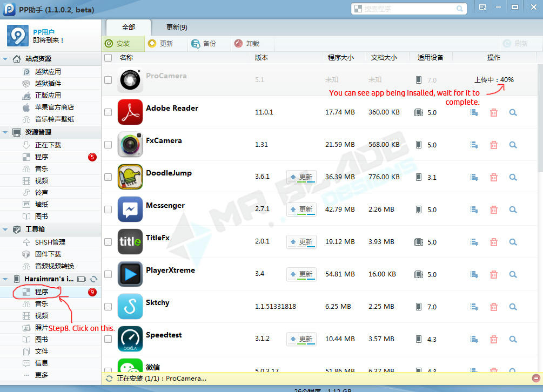The height and width of the screenshot is (392, 543).
Task: Check the TitleFx row checkbox
Action: (108, 241)
